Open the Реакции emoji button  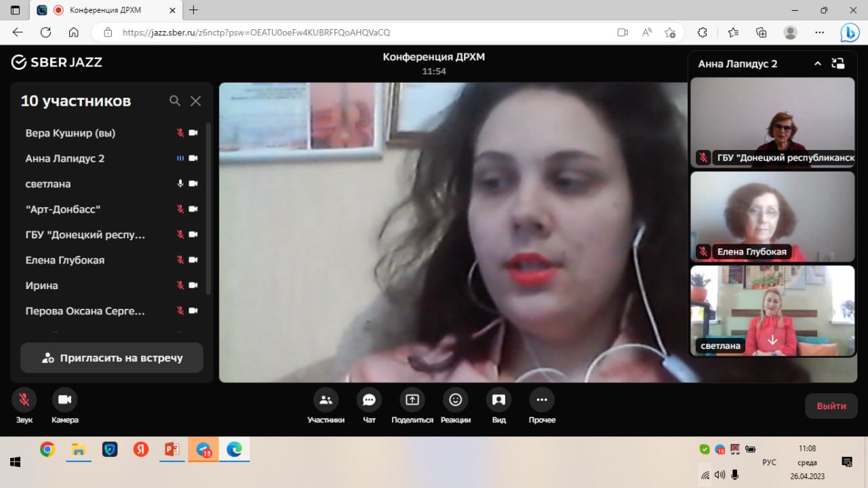(x=456, y=400)
